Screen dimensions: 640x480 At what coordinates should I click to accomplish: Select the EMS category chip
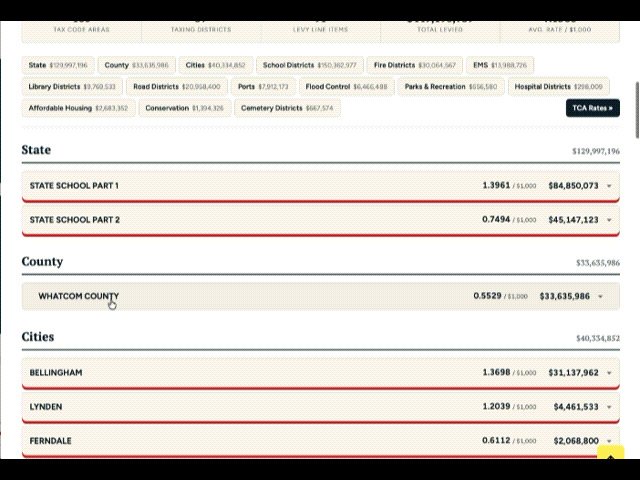tap(500, 65)
